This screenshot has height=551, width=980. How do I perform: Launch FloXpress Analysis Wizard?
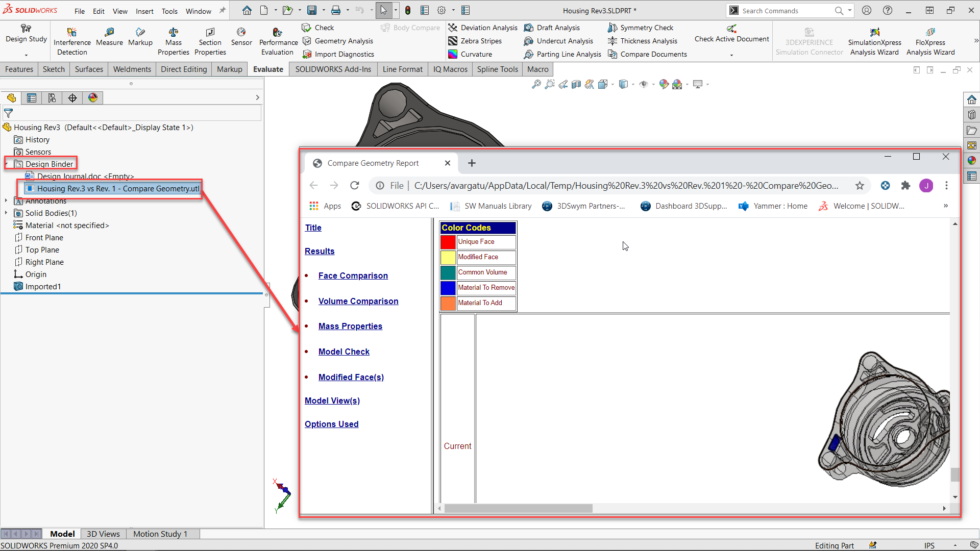[x=930, y=41]
